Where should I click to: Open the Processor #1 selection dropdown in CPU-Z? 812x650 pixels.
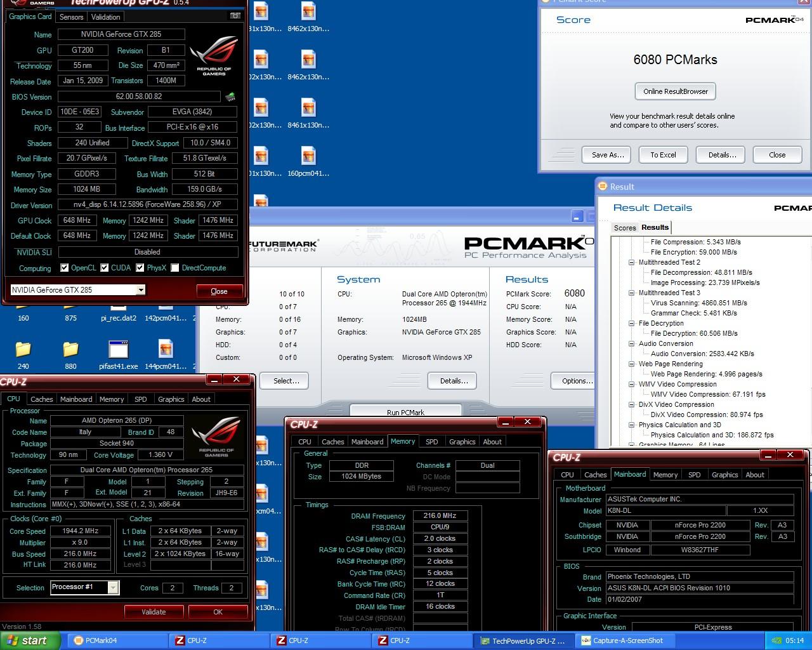pos(113,587)
